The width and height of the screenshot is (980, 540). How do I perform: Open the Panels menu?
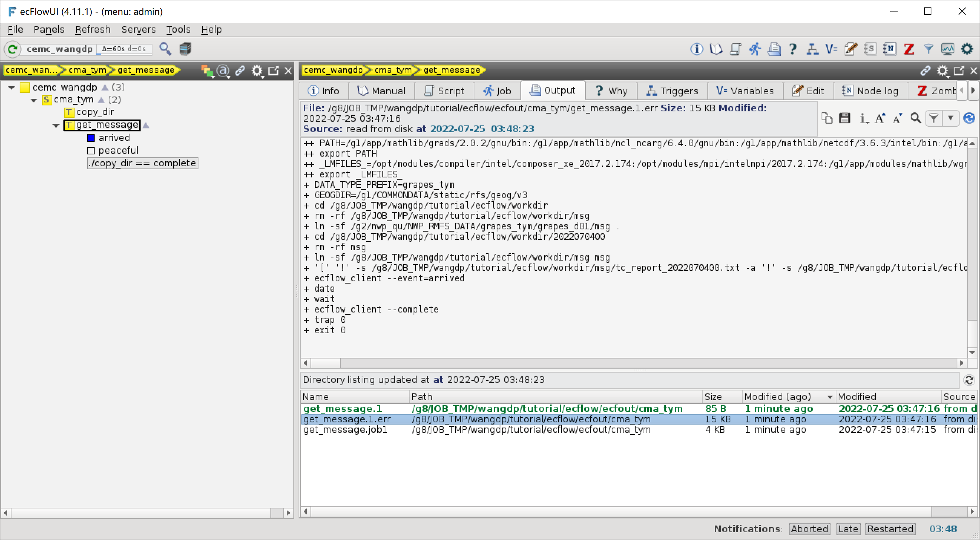point(49,29)
